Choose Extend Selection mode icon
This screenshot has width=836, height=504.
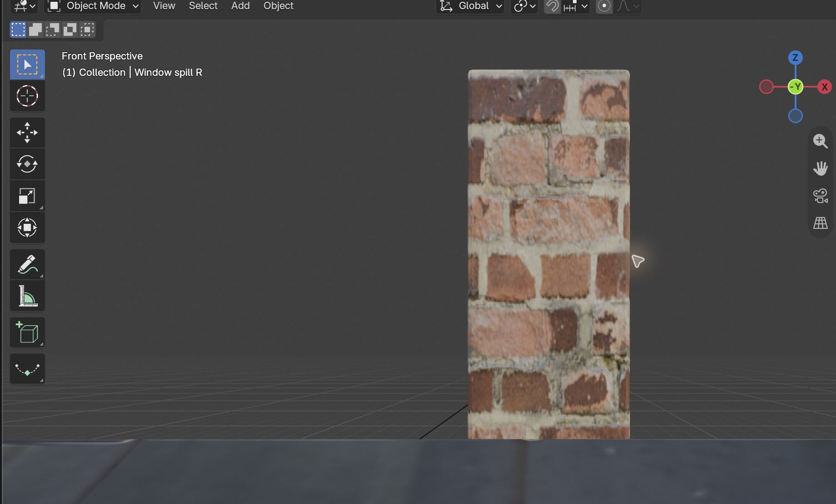(35, 30)
